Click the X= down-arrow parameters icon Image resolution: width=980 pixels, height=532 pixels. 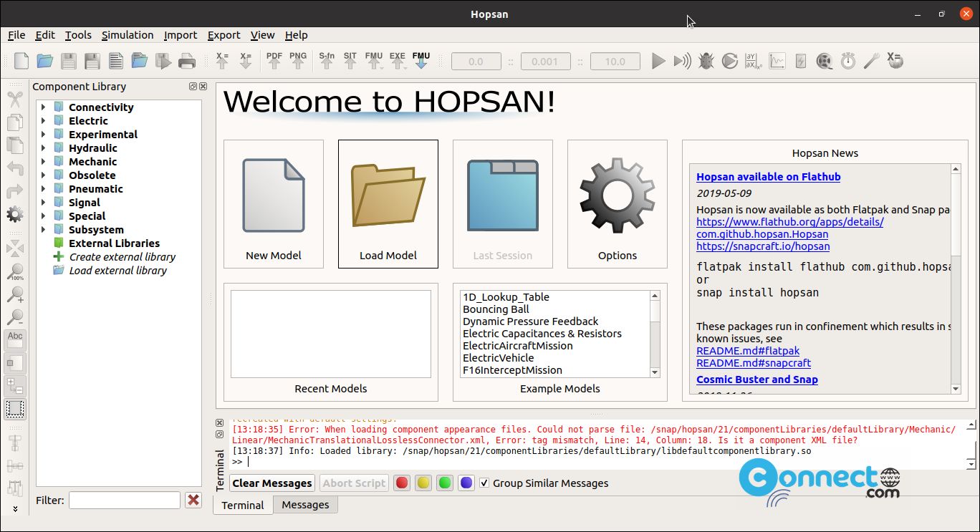point(246,61)
